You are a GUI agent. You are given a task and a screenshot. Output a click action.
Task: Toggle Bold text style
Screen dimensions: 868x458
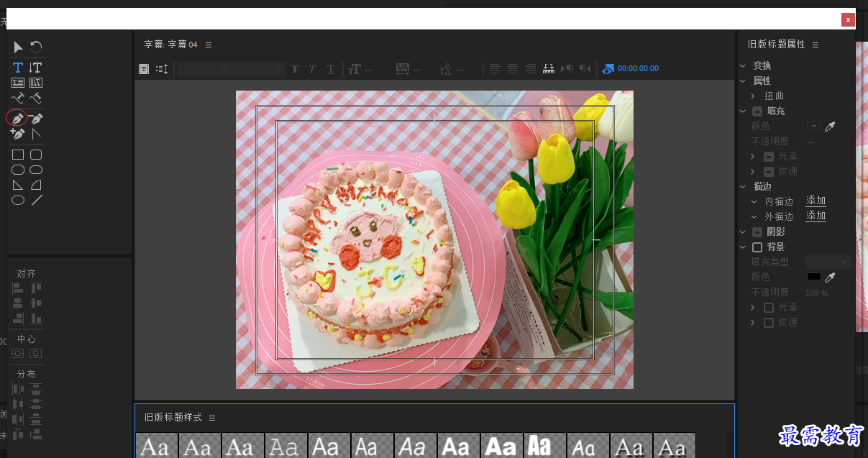click(295, 69)
